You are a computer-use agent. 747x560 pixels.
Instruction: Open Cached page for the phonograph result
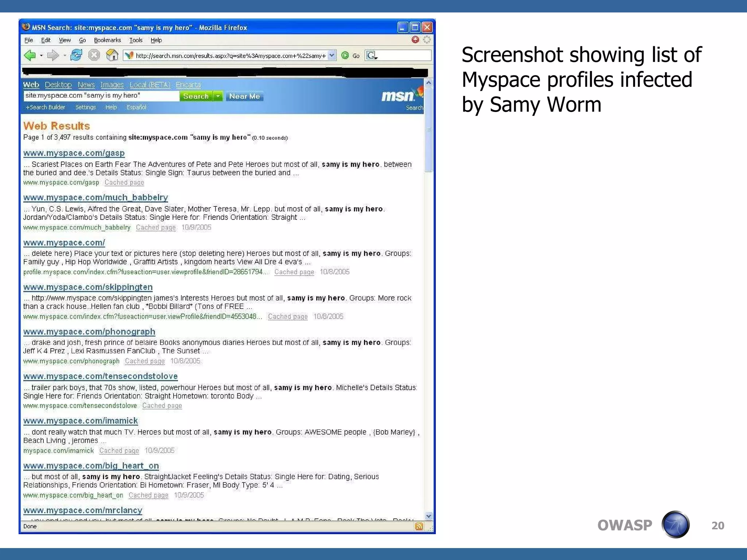[145, 361]
